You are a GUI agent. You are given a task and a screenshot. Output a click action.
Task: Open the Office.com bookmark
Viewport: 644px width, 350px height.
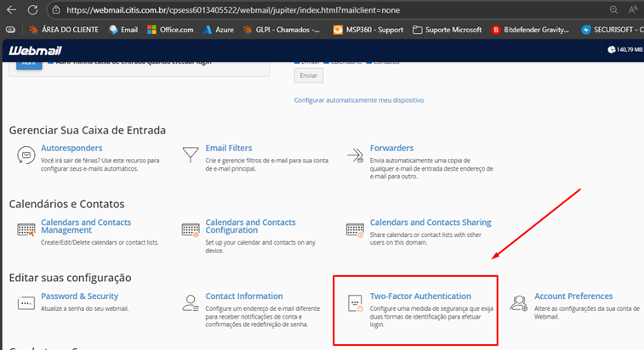point(168,29)
